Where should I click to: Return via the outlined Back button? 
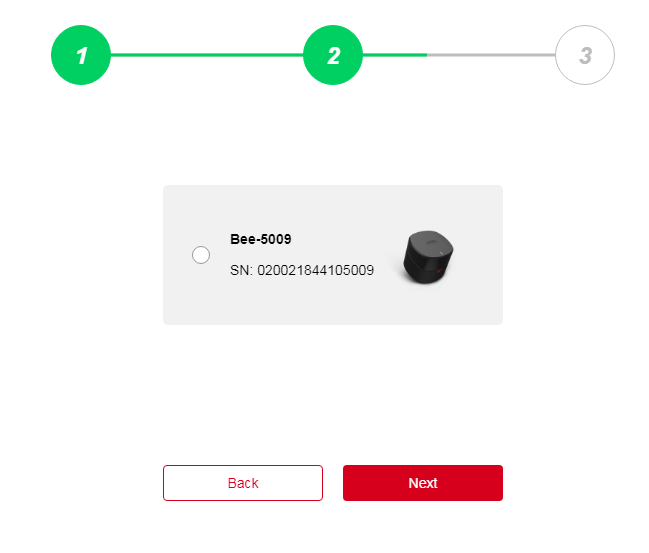pyautogui.click(x=243, y=483)
